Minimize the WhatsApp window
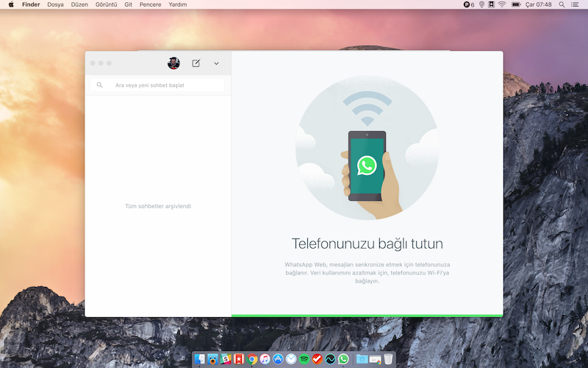Viewport: 588px width, 368px height. 101,63
